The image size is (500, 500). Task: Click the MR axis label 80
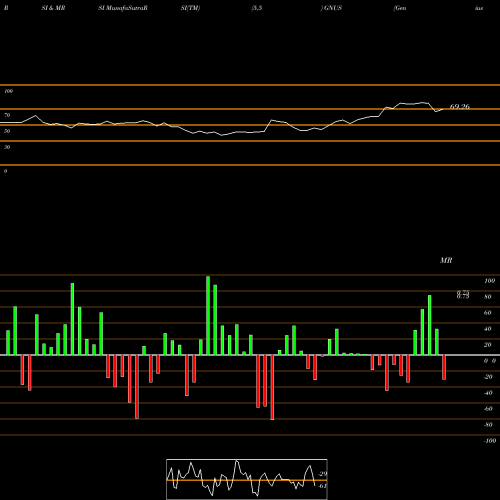pos(488,297)
